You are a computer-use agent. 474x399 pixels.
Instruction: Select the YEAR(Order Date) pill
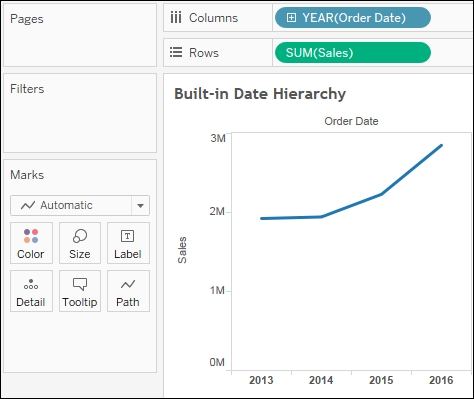353,18
